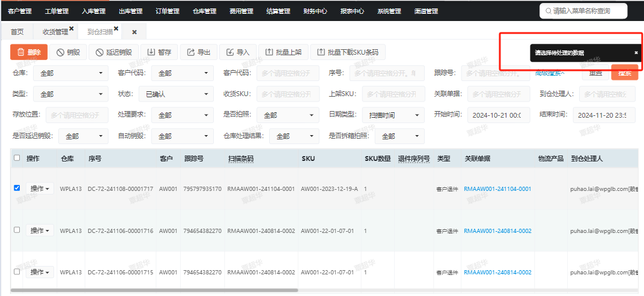Switch to the 收货管理 tab
Viewport: 644px width, 296px height.
point(55,32)
